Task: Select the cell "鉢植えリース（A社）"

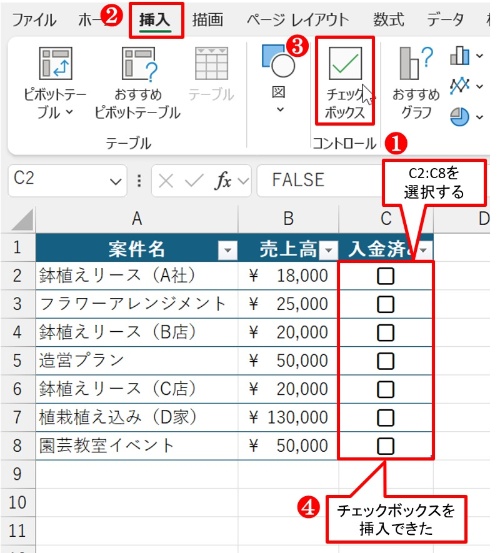Action: tap(137, 276)
